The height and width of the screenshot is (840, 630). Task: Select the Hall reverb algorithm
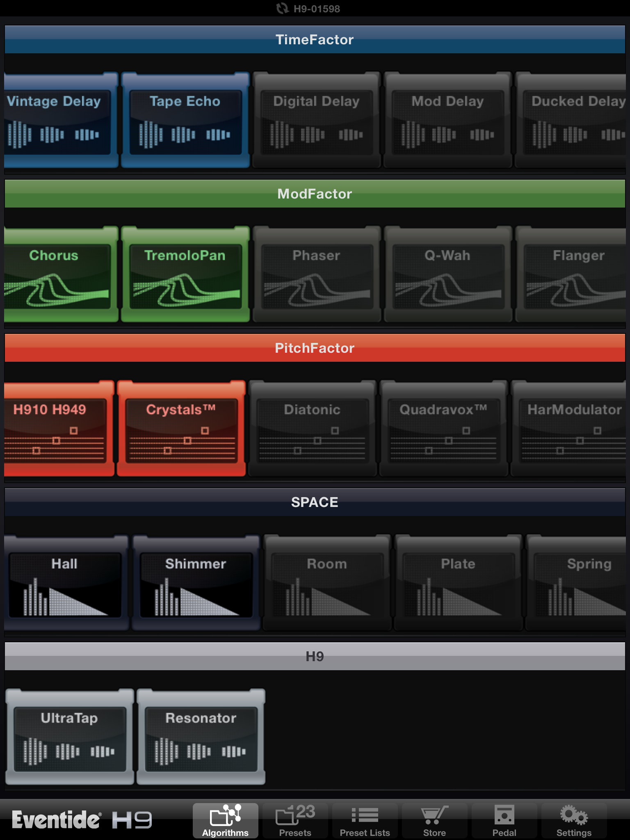tap(66, 583)
